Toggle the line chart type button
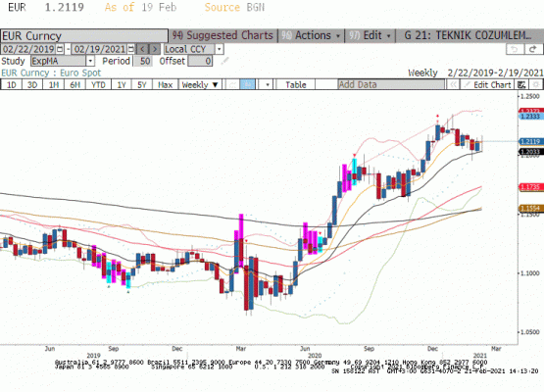544x392 pixels. click(232, 84)
